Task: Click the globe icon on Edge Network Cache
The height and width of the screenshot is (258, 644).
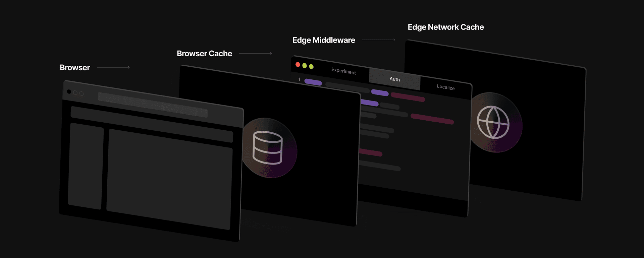Action: point(493,122)
